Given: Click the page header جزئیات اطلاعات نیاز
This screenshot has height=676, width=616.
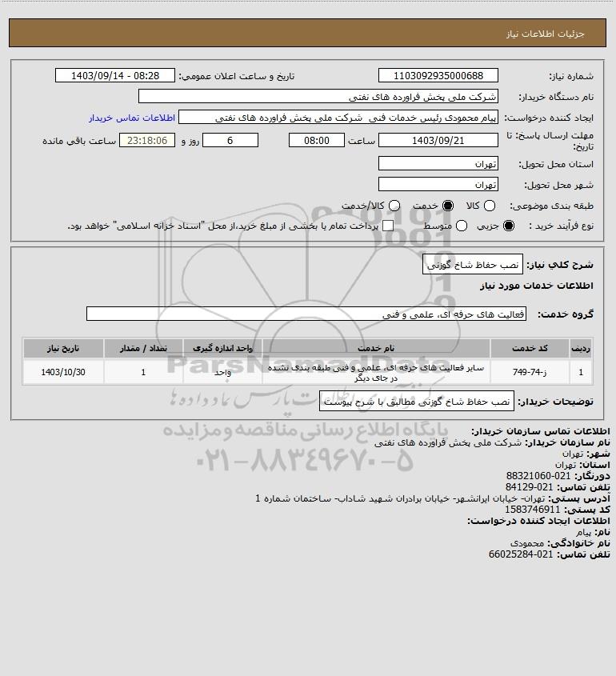Looking at the screenshot, I should click(546, 34).
